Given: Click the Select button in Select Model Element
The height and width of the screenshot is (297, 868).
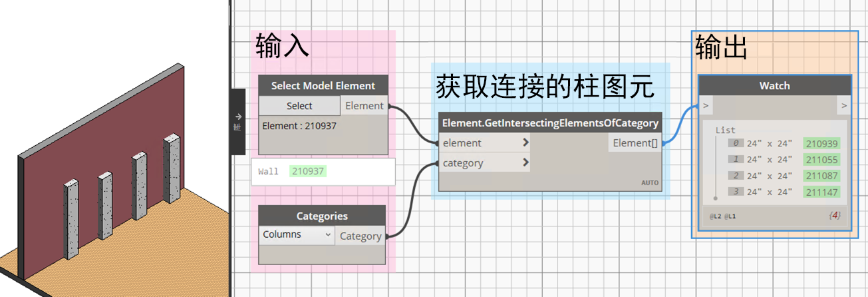Looking at the screenshot, I should coord(299,106).
